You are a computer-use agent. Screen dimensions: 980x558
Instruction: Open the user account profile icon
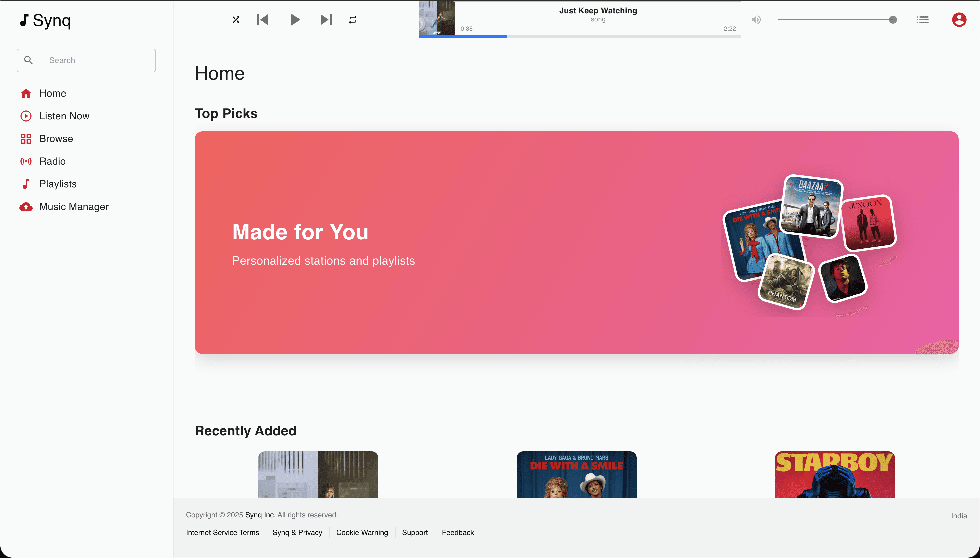click(x=959, y=20)
